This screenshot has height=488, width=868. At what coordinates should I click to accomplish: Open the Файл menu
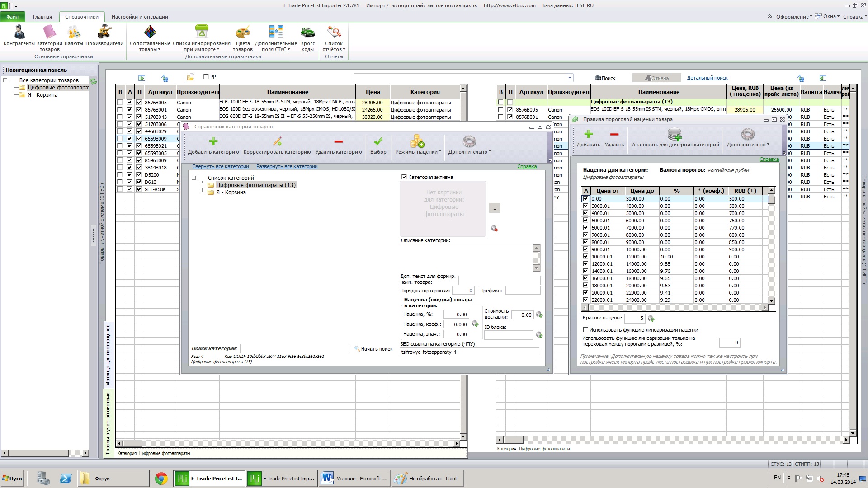tap(13, 17)
